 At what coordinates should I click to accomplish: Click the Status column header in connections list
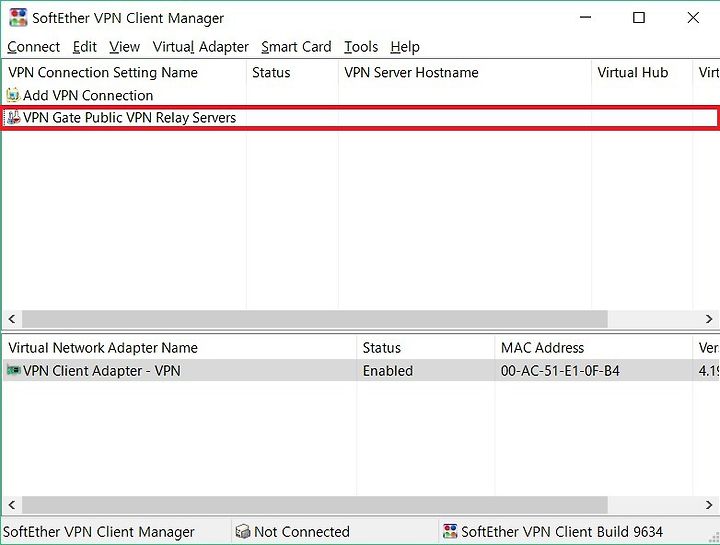tap(292, 73)
